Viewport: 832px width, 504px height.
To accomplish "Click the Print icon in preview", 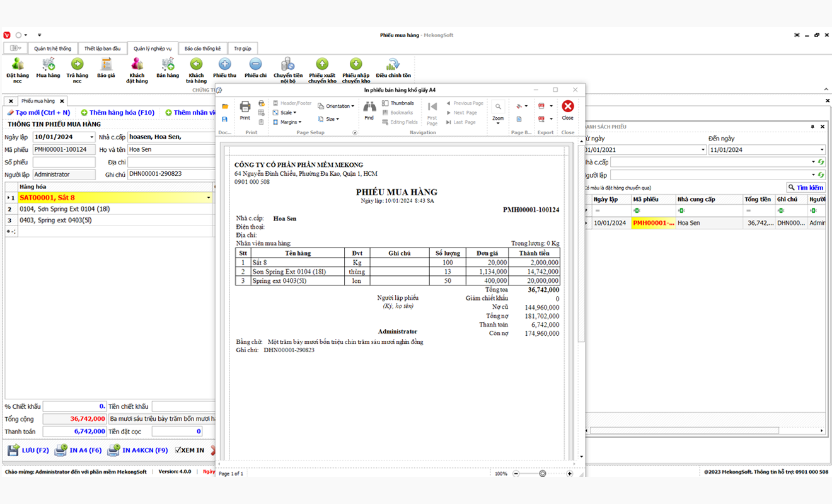I will (245, 109).
